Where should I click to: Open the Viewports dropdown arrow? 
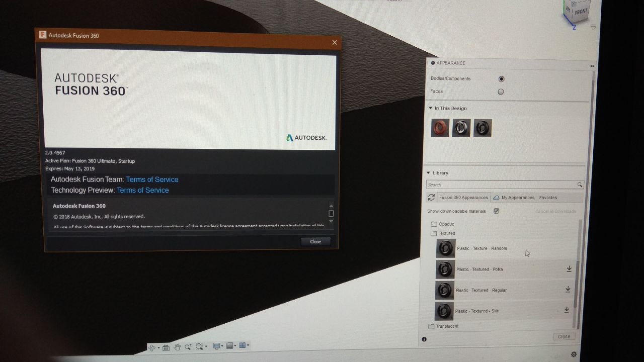coord(248,345)
